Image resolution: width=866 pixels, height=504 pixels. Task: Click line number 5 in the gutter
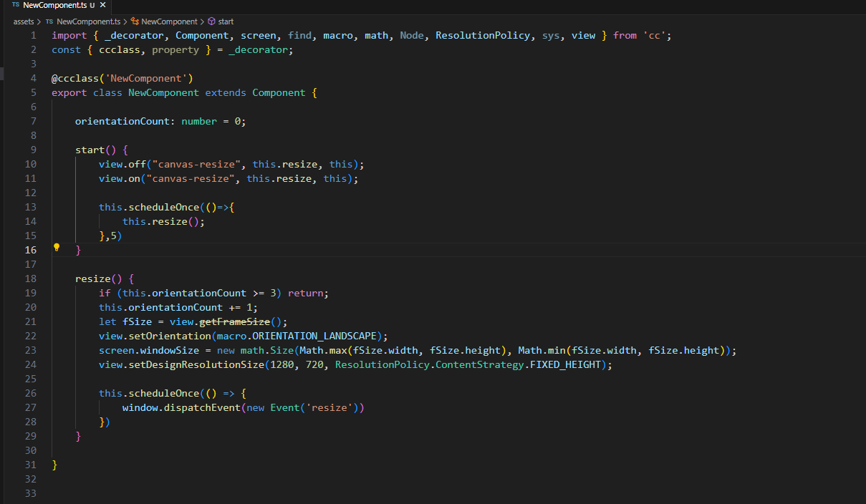pyautogui.click(x=33, y=92)
